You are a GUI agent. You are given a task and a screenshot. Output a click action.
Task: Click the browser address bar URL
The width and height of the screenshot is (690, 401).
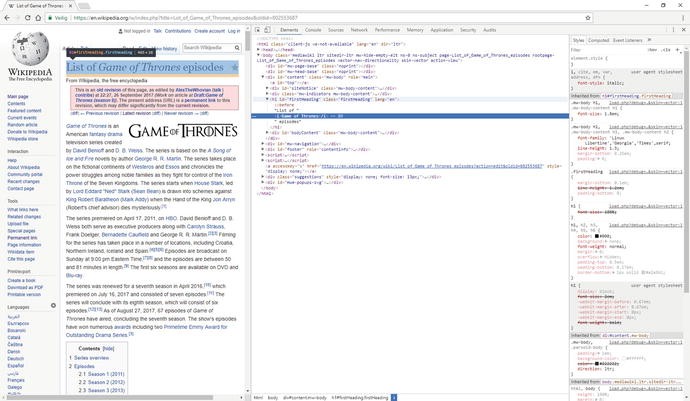pyautogui.click(x=186, y=18)
